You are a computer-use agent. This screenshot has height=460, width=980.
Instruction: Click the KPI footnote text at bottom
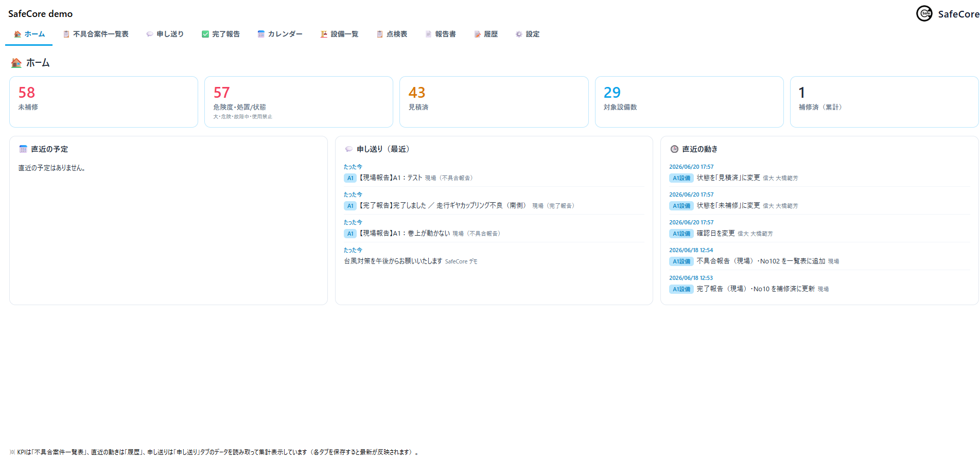214,452
